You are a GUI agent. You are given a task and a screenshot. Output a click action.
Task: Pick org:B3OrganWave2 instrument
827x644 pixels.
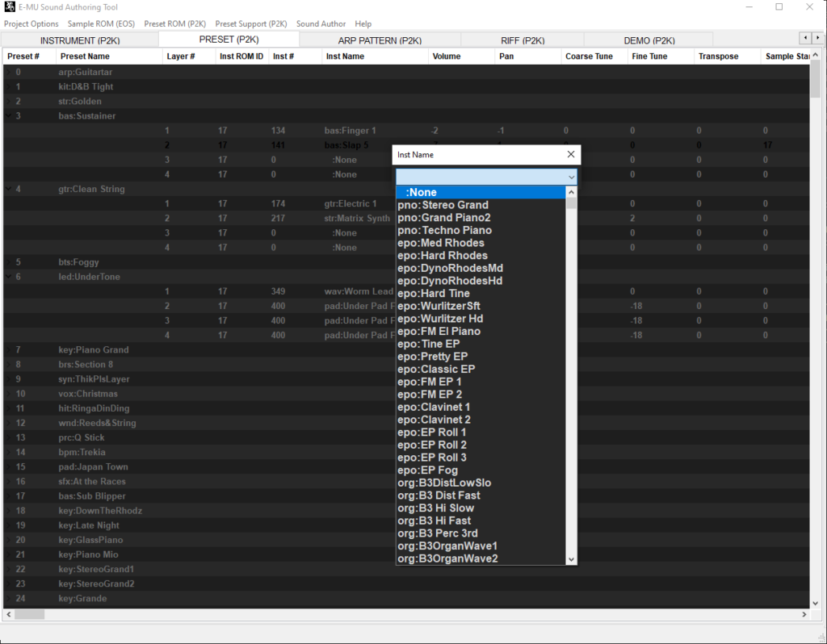tap(481, 558)
